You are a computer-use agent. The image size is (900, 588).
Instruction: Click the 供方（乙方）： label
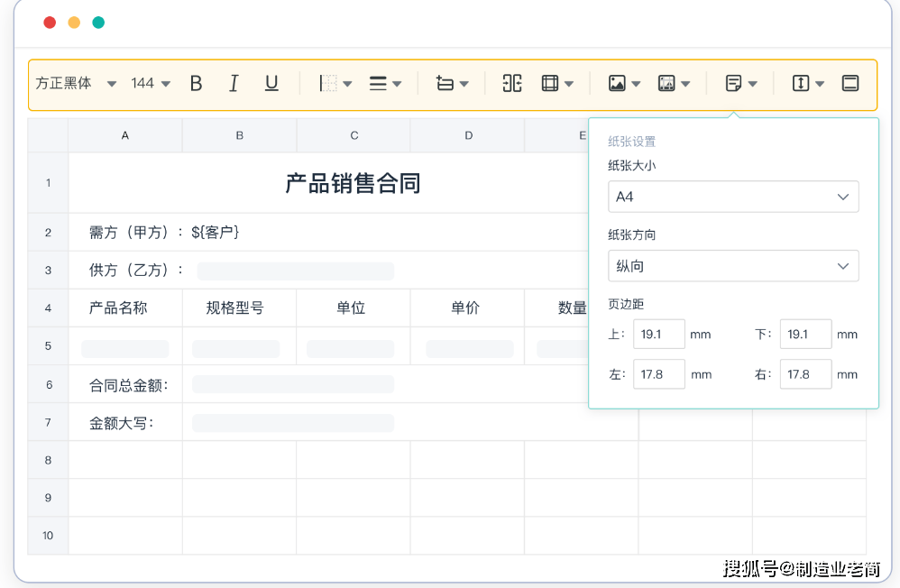pos(135,271)
